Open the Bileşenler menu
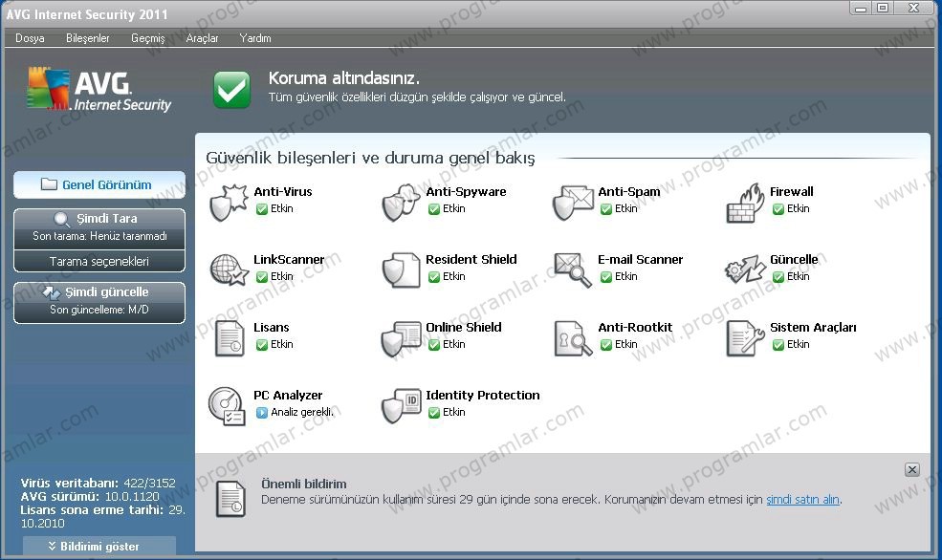The width and height of the screenshot is (942, 560). (x=88, y=38)
